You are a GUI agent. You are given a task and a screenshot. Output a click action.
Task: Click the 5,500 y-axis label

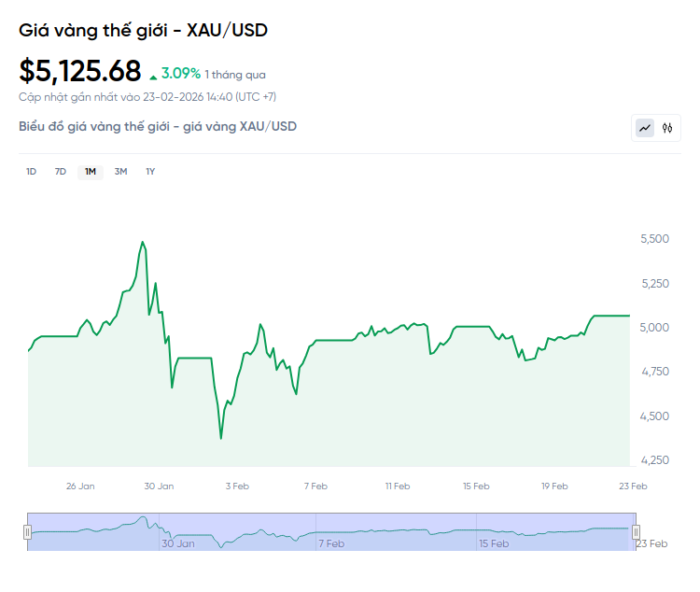click(x=654, y=239)
